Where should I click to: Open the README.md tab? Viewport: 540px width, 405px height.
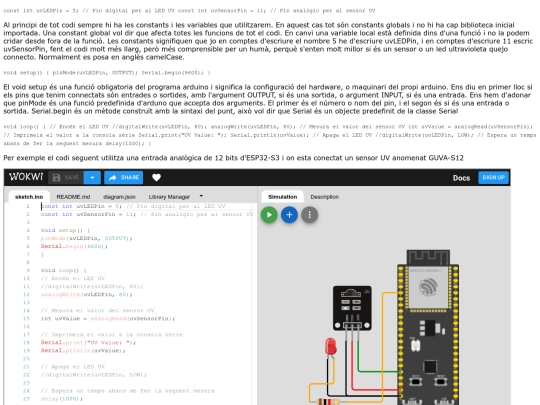tap(73, 197)
